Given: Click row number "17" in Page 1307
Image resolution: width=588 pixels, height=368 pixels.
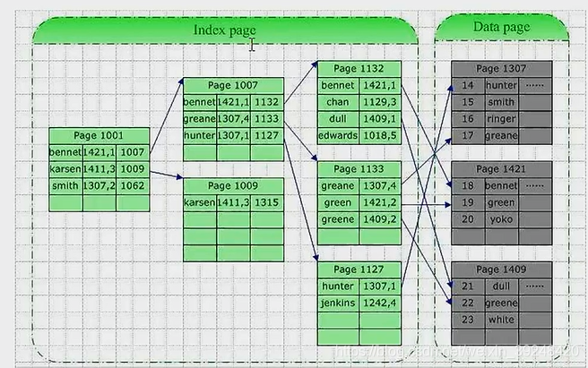Looking at the screenshot, I should (468, 136).
